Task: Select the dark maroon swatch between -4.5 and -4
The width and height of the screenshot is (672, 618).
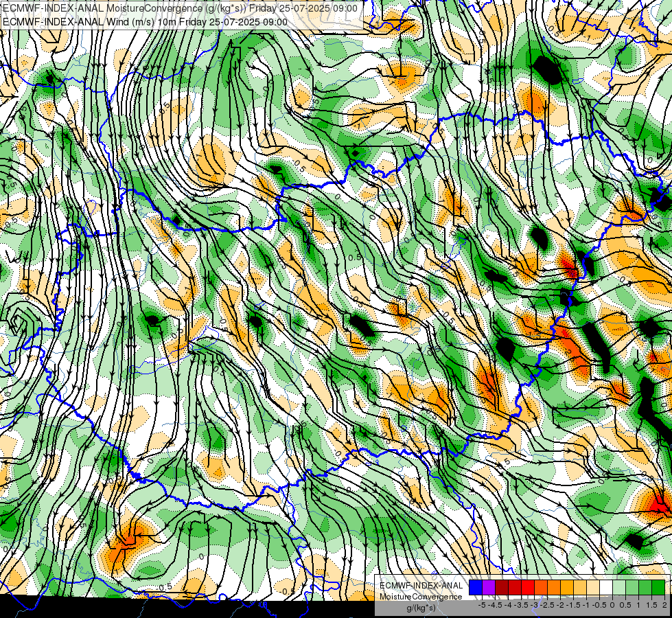Action: pyautogui.click(x=502, y=588)
